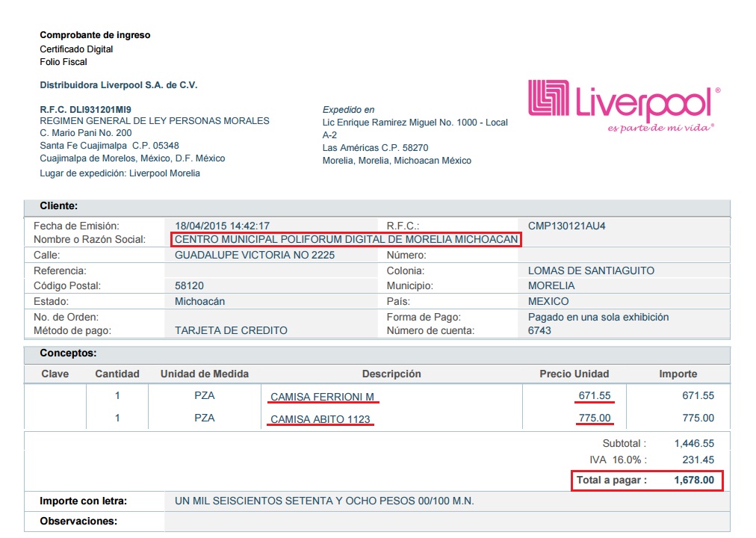Click IVA amount 231.45
Image resolution: width=756 pixels, height=538 pixels.
click(x=698, y=460)
